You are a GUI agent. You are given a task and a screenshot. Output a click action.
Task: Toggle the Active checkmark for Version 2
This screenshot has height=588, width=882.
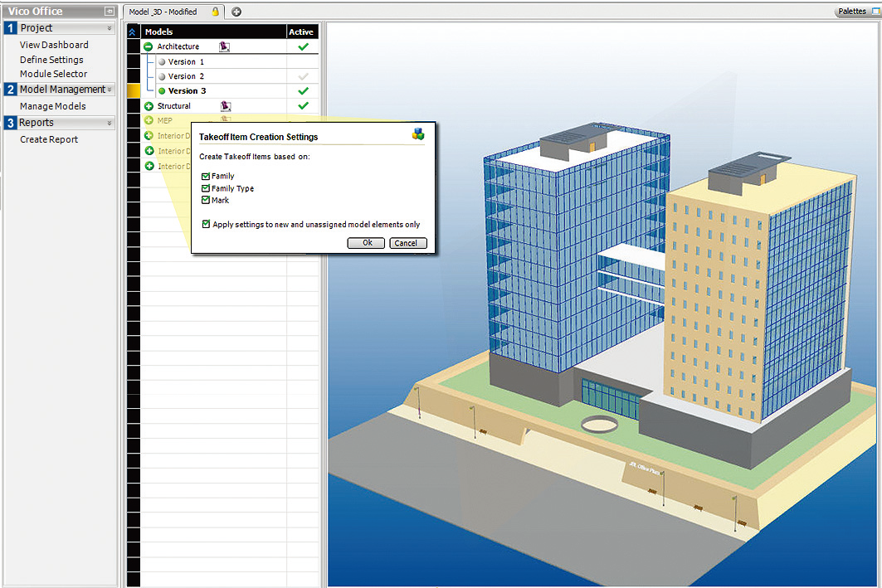[303, 76]
